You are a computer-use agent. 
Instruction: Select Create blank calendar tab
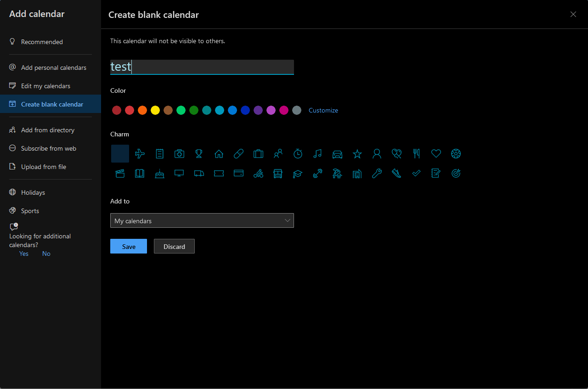click(x=51, y=104)
